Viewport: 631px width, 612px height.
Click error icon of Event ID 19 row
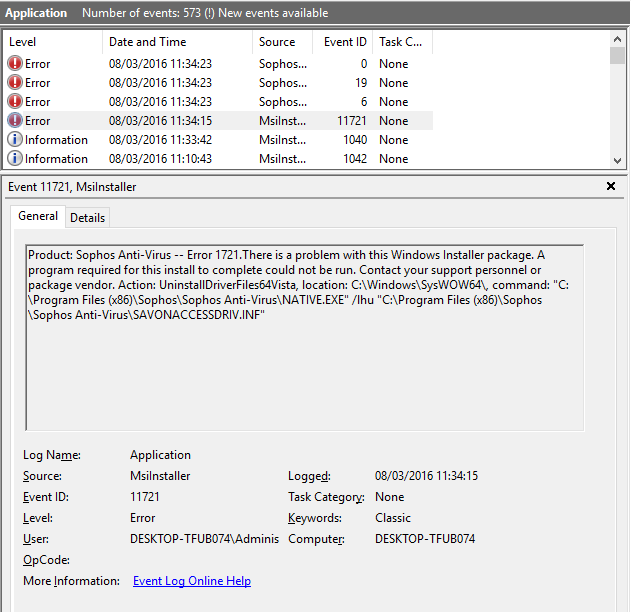[x=15, y=82]
